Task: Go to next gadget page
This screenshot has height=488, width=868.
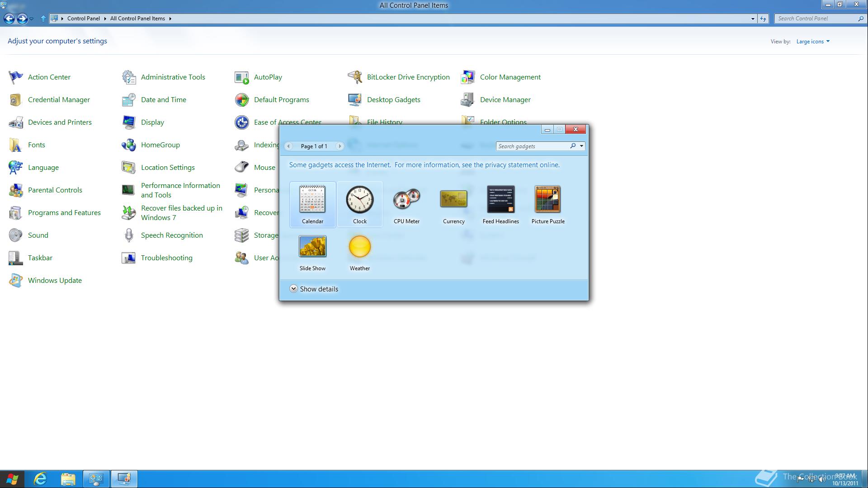Action: coord(340,146)
